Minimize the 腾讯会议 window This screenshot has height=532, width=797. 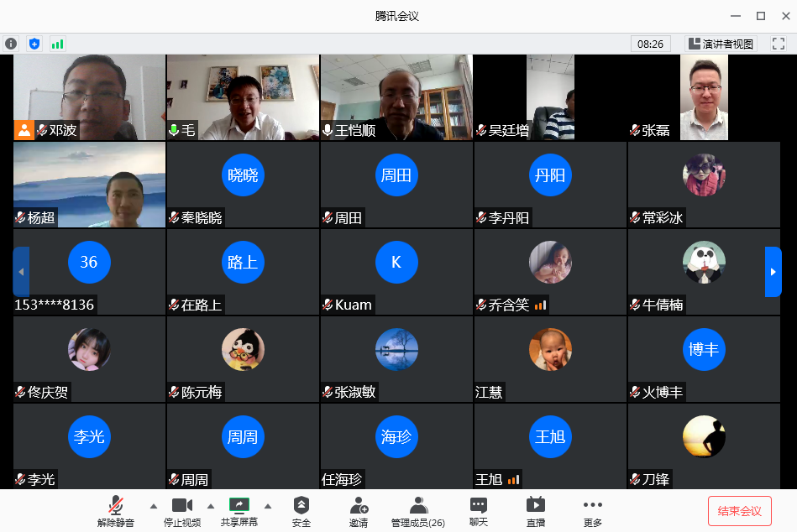[x=736, y=16]
